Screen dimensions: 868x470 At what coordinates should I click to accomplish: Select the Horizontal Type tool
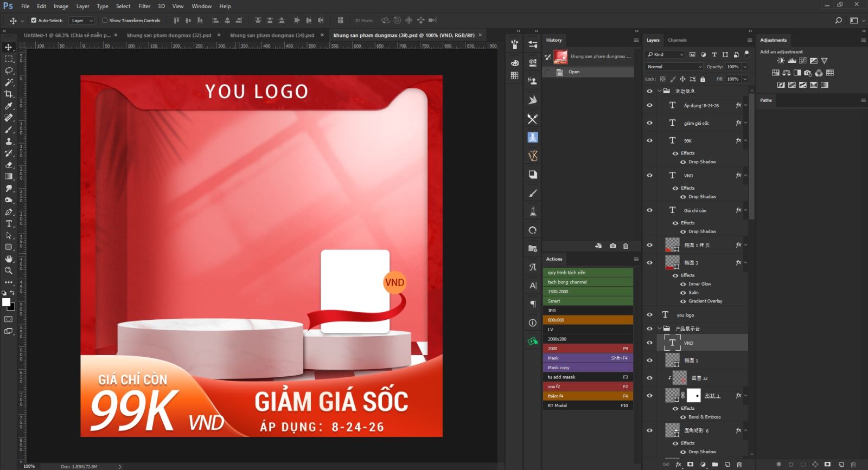pos(9,224)
